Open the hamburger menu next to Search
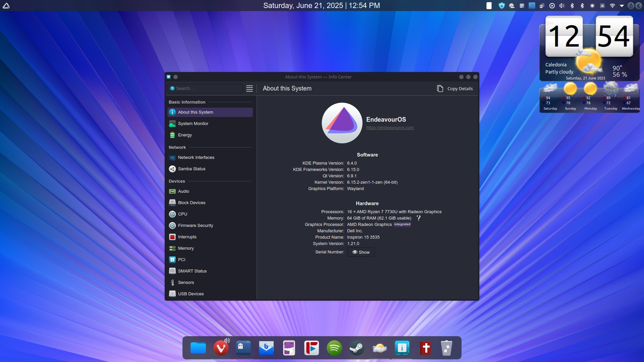 pos(249,88)
